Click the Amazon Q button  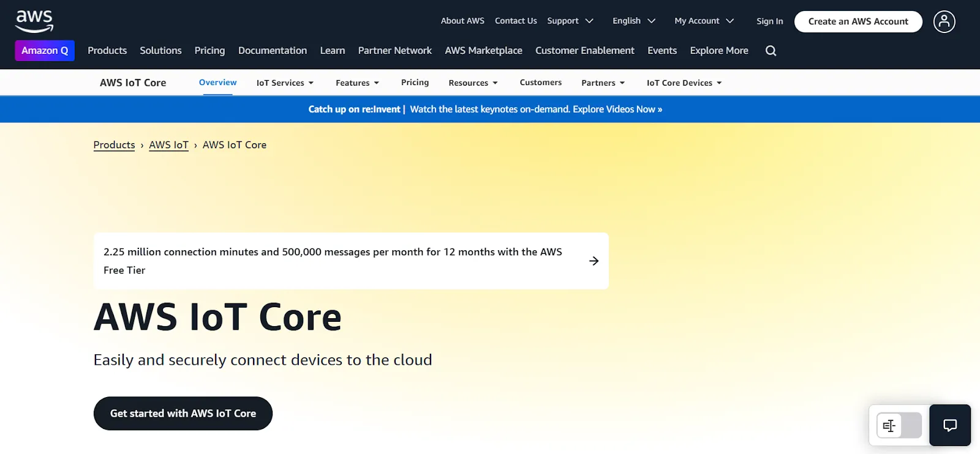point(45,51)
